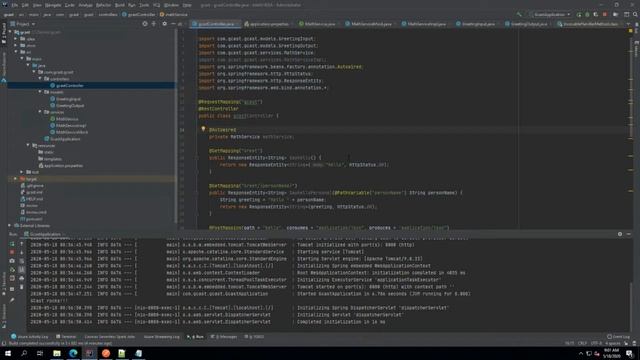Open the 4: Run tool window button

pos(195,337)
